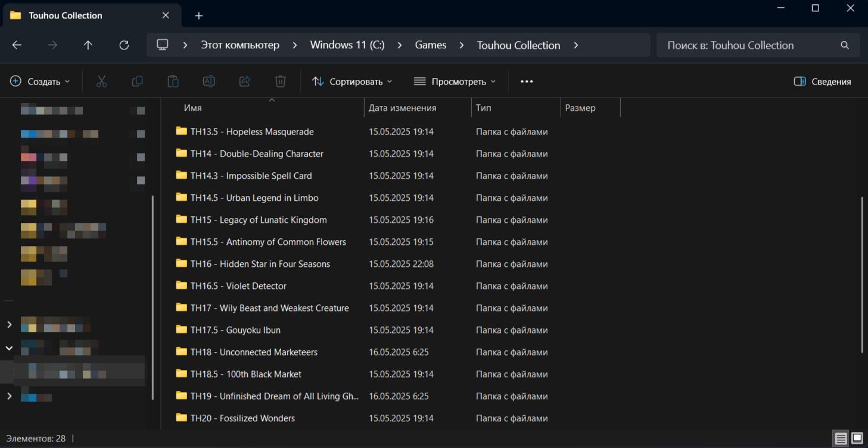Click Touhou Collection in the address bar
The height and width of the screenshot is (448, 868).
[518, 45]
